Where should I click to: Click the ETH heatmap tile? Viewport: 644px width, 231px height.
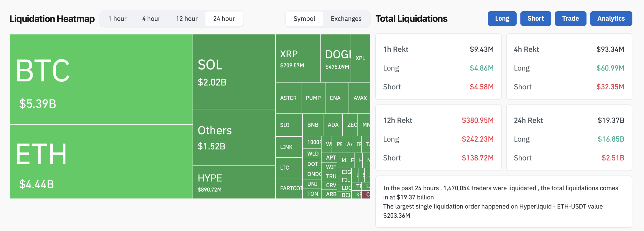click(x=101, y=162)
